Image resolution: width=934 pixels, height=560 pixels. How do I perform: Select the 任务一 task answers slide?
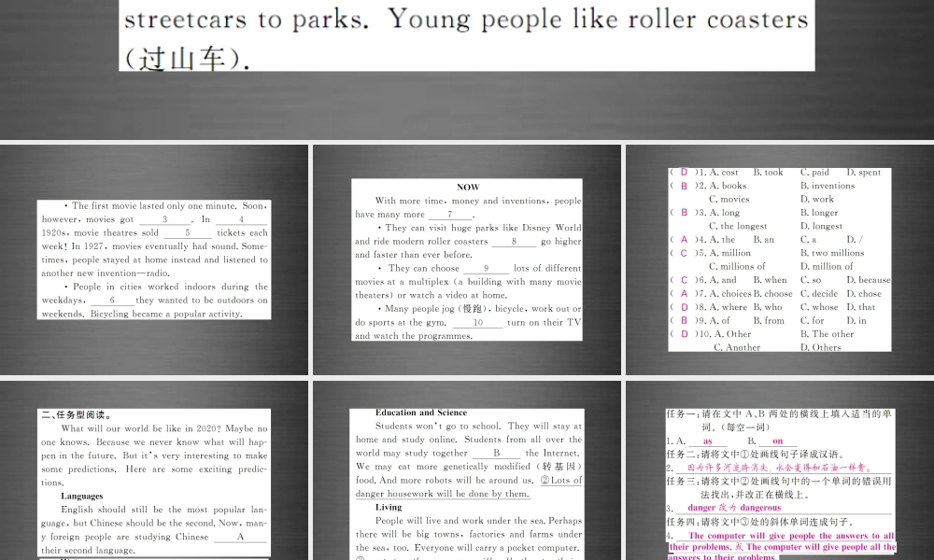point(780,467)
